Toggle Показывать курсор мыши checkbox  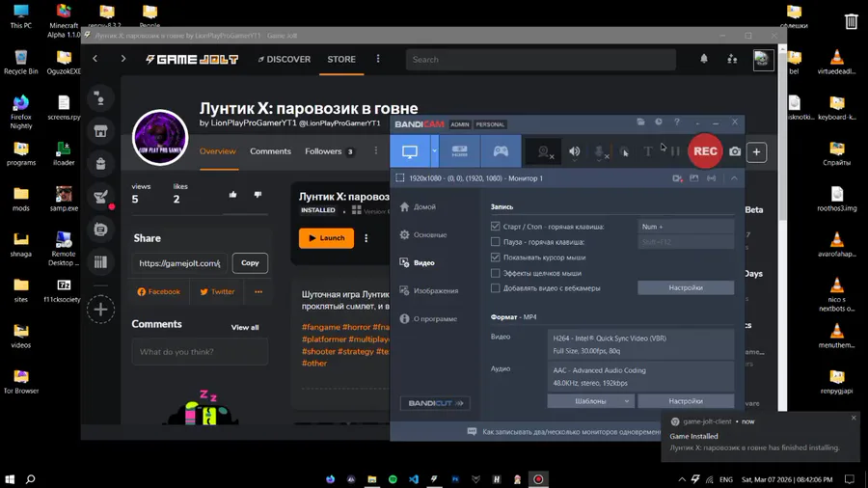click(x=495, y=258)
